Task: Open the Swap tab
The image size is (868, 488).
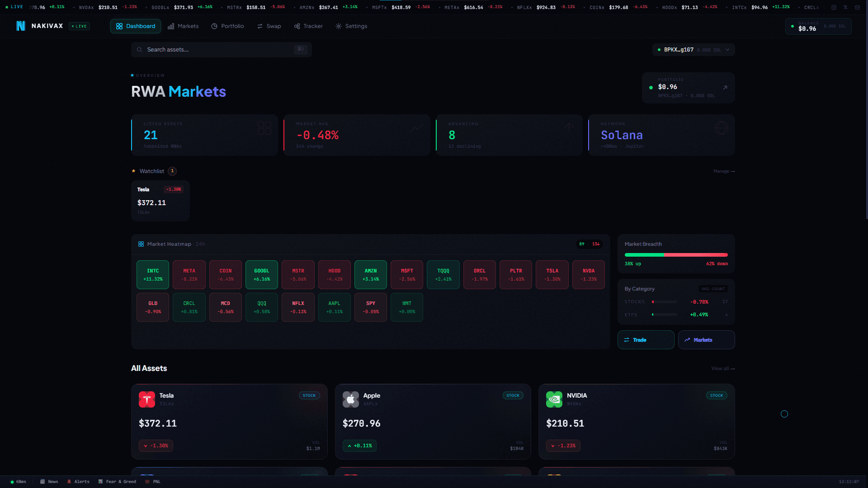Action: coord(269,26)
